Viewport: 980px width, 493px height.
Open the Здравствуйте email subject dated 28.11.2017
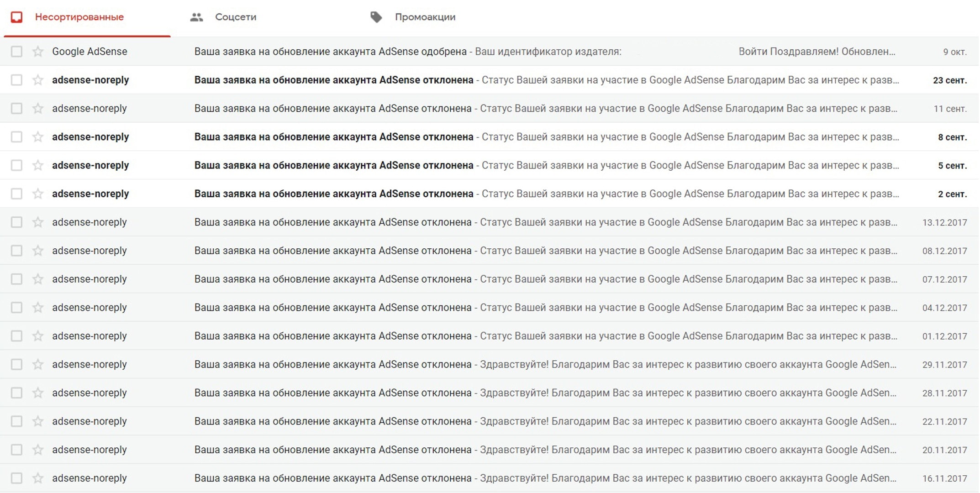point(333,393)
